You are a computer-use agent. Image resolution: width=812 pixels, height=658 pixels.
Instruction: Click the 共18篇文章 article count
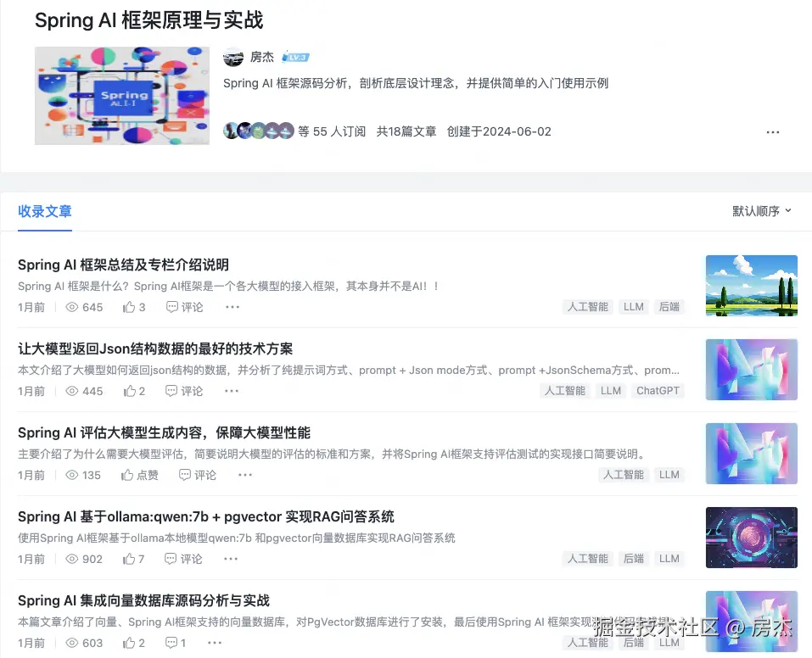tap(406, 131)
